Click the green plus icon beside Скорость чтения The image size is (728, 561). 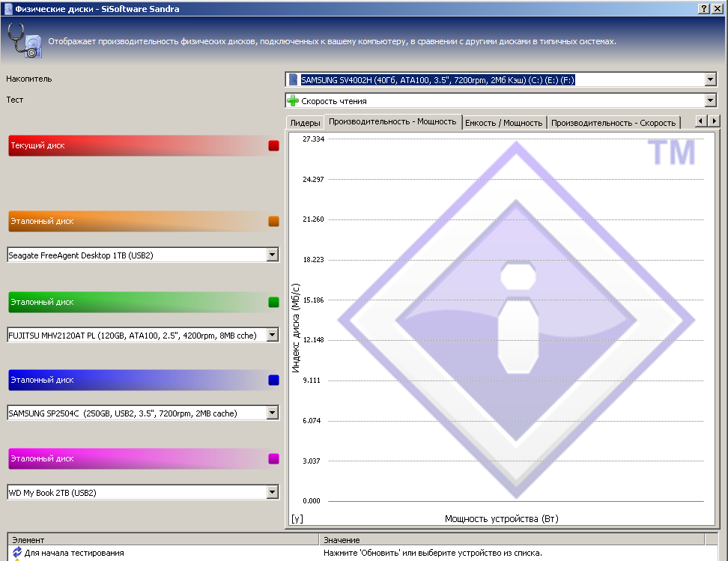coord(293,100)
